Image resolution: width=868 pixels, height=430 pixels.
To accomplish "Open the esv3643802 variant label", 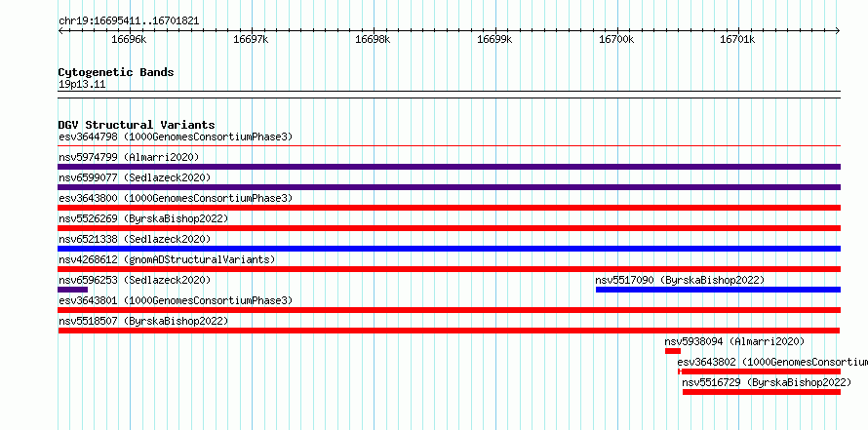I will coord(772,362).
